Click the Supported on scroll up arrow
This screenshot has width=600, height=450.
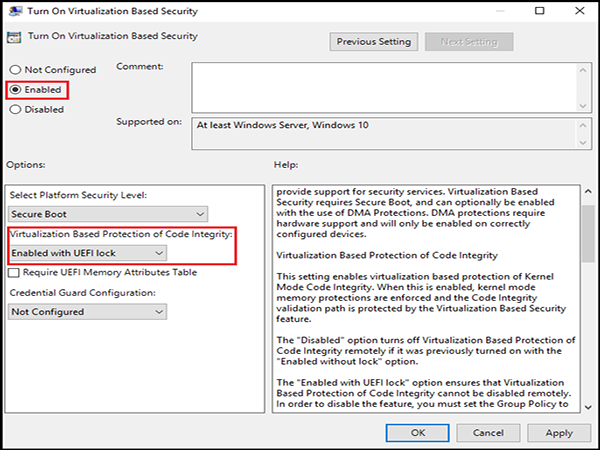point(583,125)
